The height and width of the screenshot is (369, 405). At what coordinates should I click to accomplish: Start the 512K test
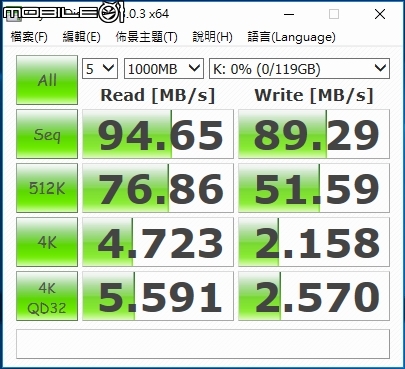[x=47, y=188]
